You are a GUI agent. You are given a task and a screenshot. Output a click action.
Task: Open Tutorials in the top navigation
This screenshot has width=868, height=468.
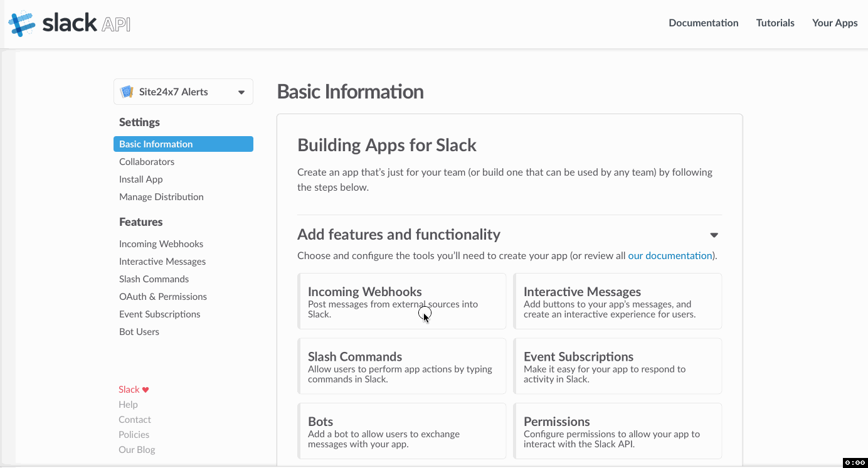coord(775,23)
